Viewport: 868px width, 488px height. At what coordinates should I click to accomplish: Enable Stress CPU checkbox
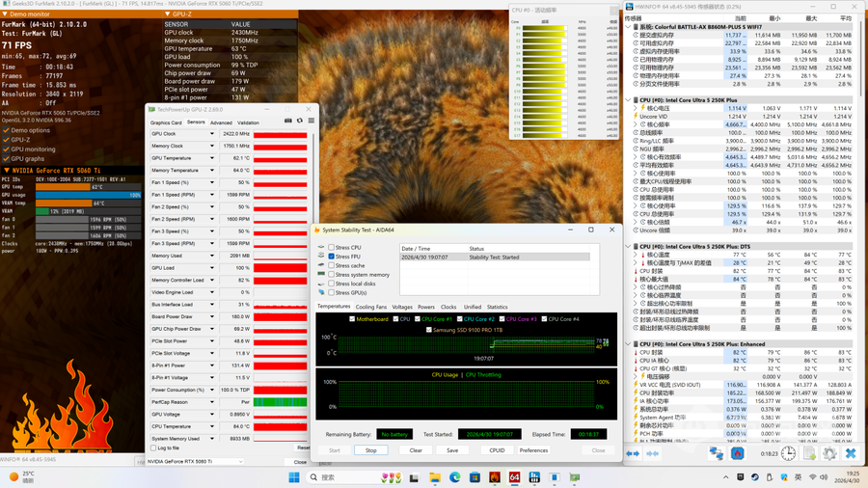[x=331, y=247]
